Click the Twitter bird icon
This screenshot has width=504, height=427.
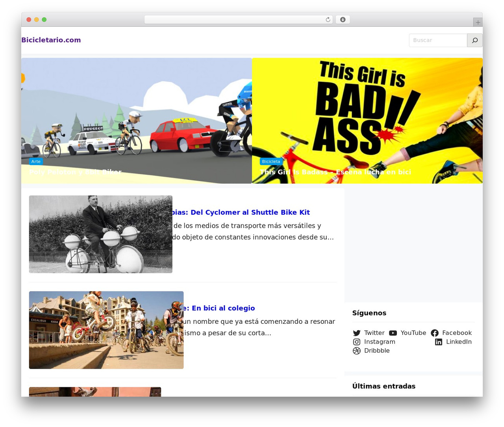[x=357, y=333]
